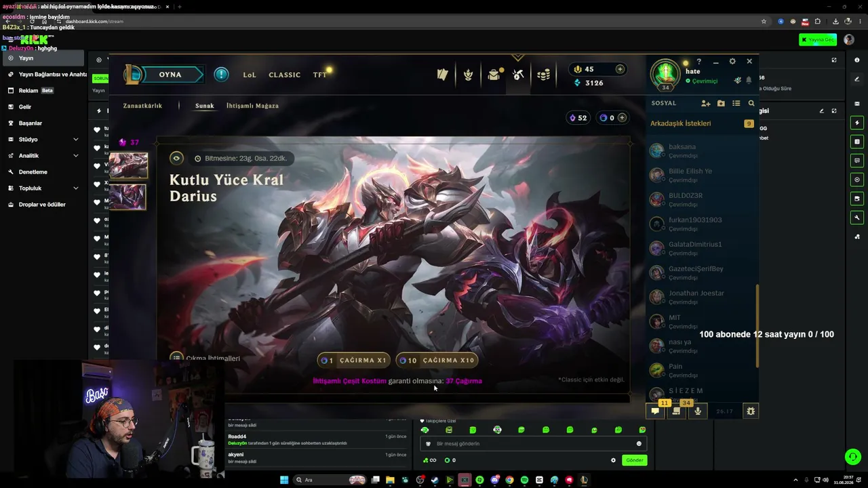Add currency with plus next to 0
868x488 pixels.
(x=622, y=118)
